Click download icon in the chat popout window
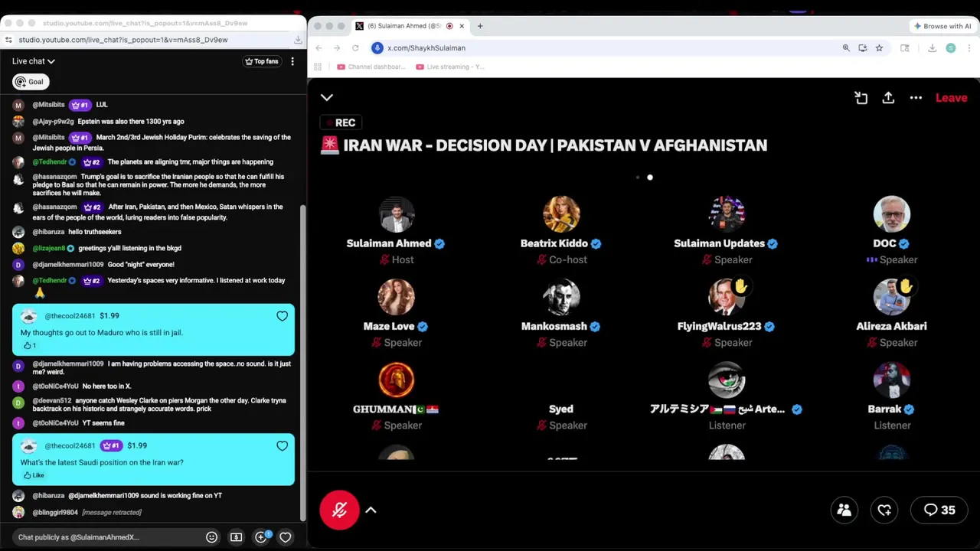The width and height of the screenshot is (980, 551). pyautogui.click(x=298, y=40)
